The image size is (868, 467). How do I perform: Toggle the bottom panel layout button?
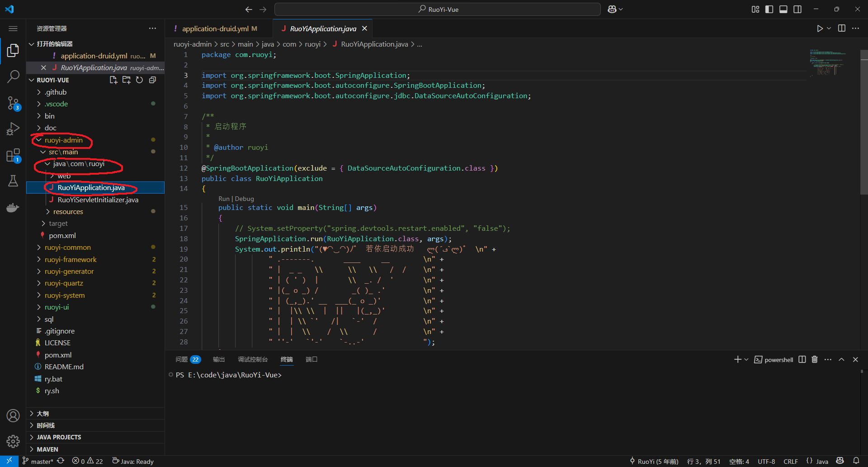(x=783, y=10)
